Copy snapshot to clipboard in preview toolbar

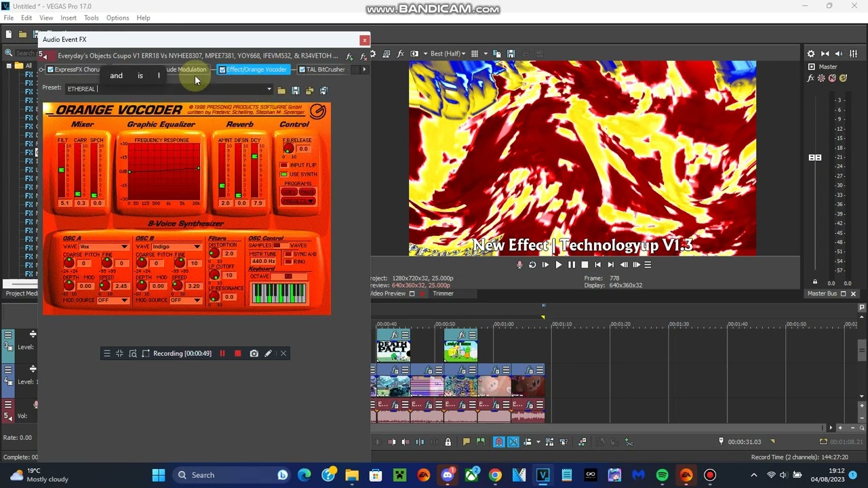tap(497, 54)
